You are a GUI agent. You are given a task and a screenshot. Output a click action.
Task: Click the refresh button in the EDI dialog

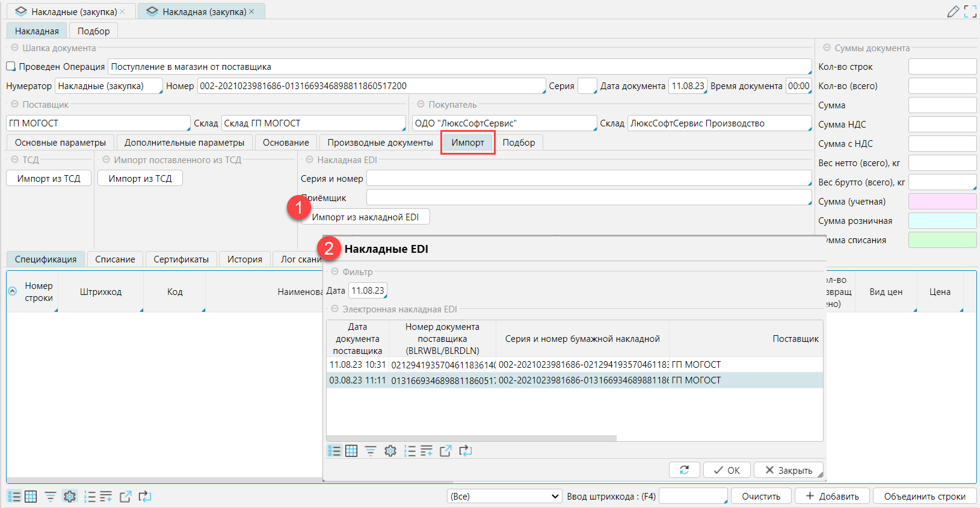pos(684,470)
